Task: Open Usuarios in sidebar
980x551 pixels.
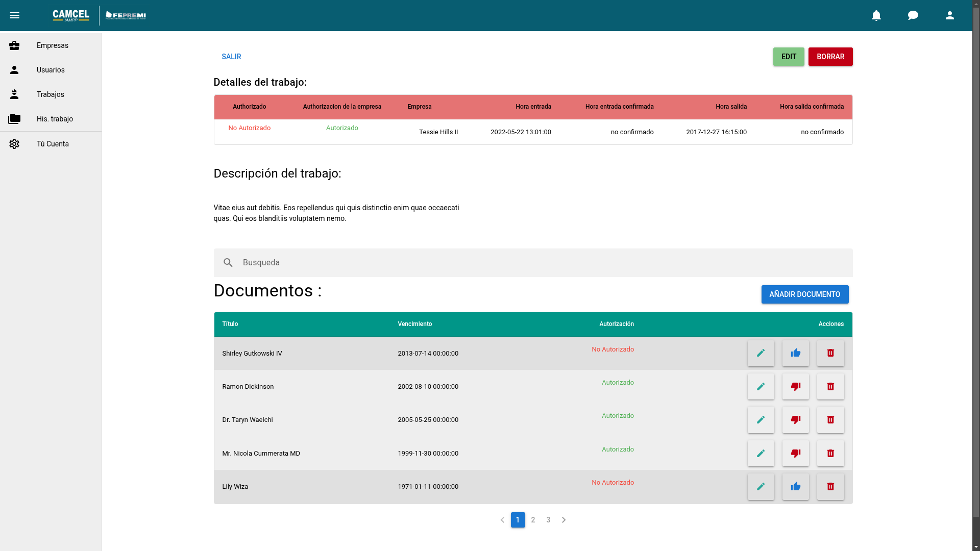Action: (x=51, y=70)
